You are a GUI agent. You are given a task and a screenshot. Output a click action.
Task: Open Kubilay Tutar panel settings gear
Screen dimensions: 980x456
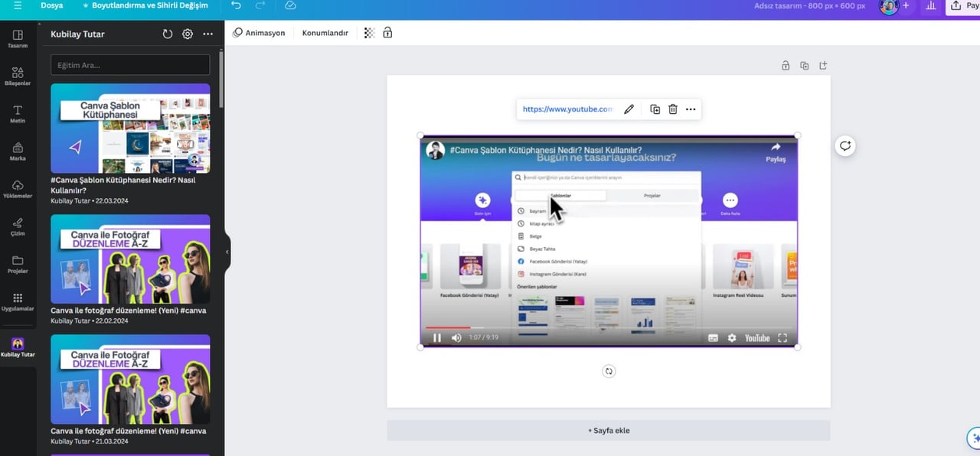click(x=188, y=34)
